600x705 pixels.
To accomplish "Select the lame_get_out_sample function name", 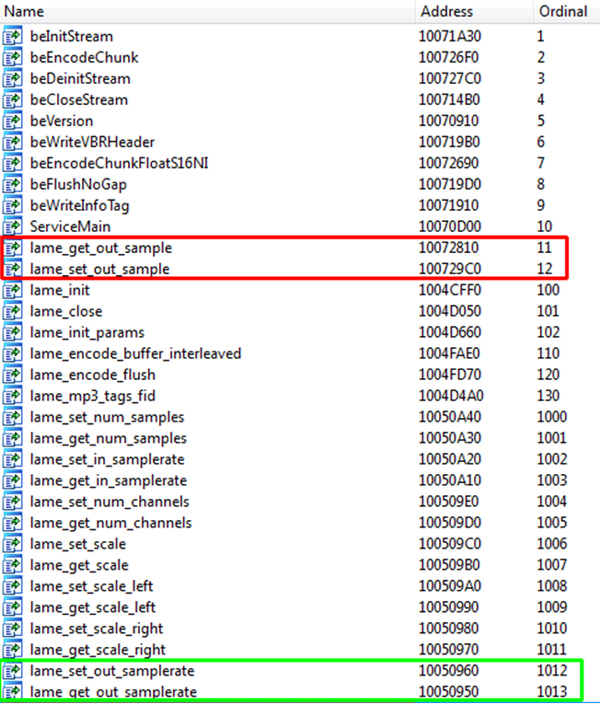I will tap(101, 248).
